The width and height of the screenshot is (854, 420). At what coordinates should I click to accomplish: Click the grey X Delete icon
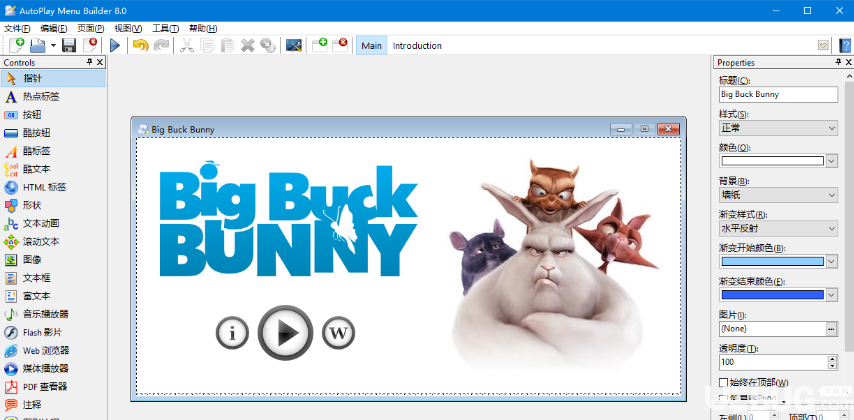pyautogui.click(x=248, y=45)
